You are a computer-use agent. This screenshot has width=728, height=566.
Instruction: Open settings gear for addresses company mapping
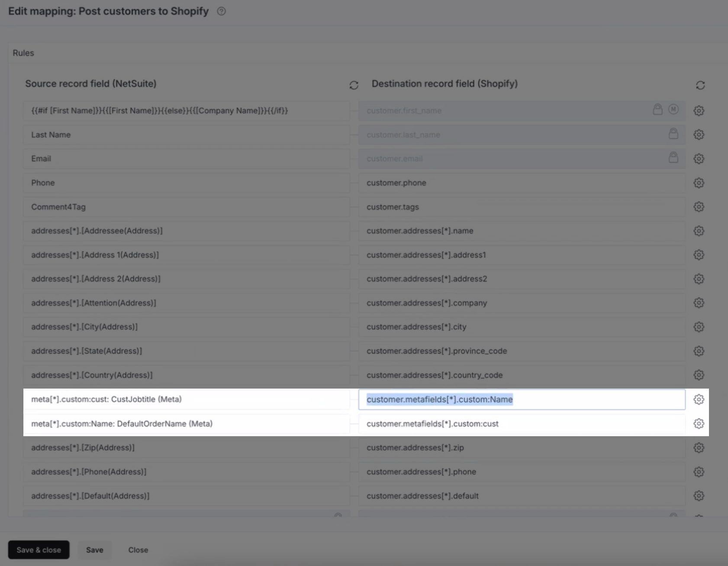699,303
